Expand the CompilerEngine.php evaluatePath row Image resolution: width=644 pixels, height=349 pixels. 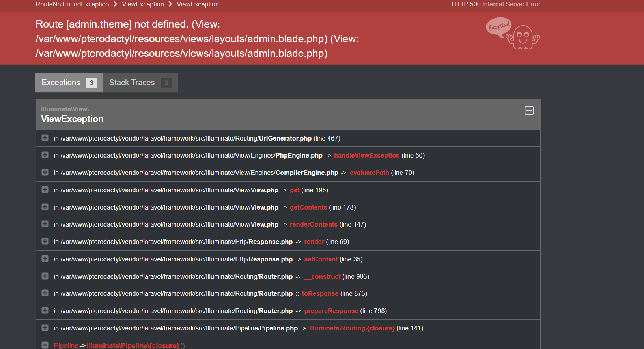(x=45, y=172)
